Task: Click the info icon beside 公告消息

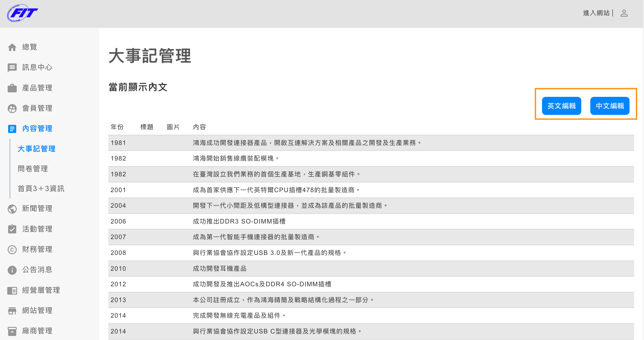Action: pos(12,270)
